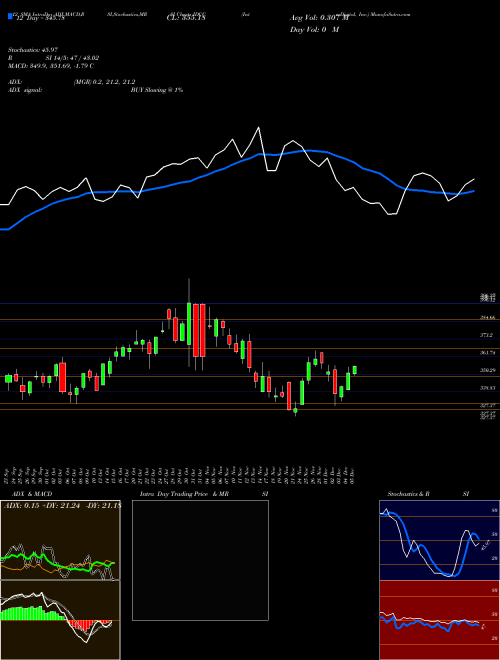This screenshot has width=500, height=660.
Task: Click the 'MACD: 349.9, 351.69, -1.79 C' line
Action: click(51, 66)
